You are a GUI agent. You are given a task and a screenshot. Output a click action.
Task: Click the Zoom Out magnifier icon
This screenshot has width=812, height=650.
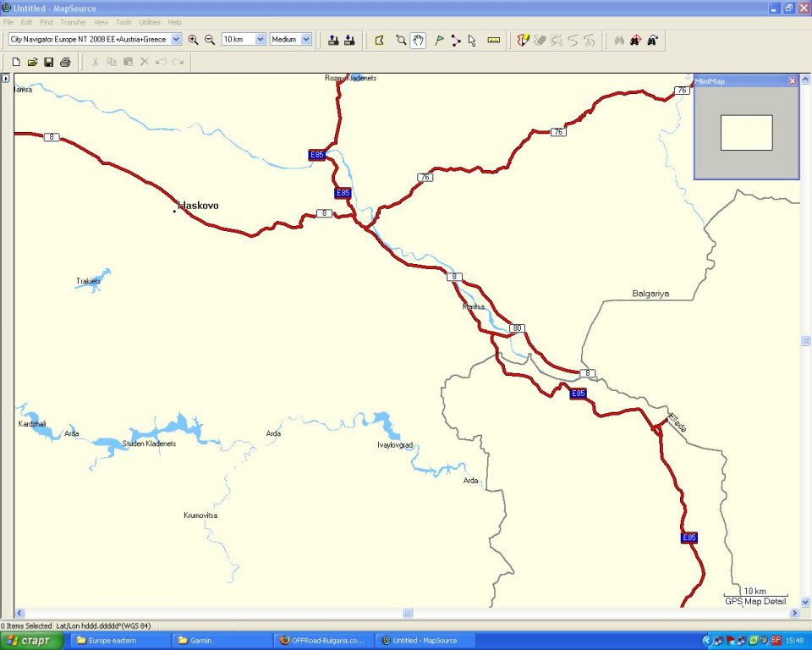tap(210, 40)
